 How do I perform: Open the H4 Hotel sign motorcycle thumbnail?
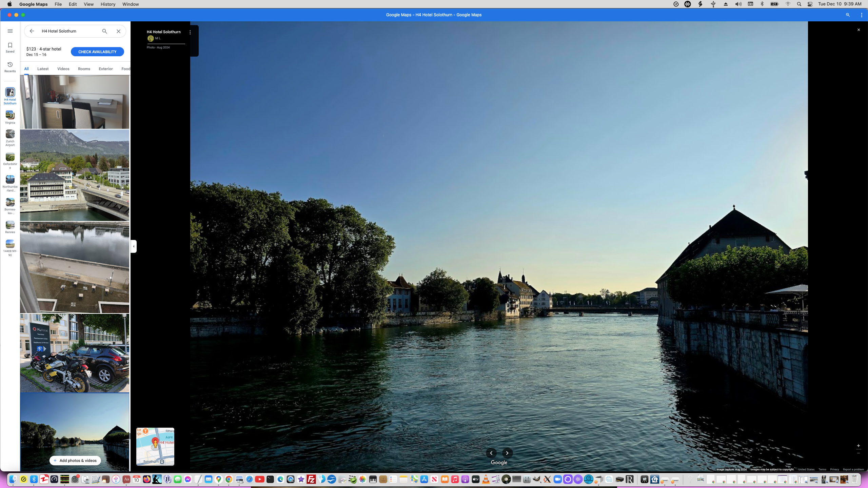pos(75,353)
